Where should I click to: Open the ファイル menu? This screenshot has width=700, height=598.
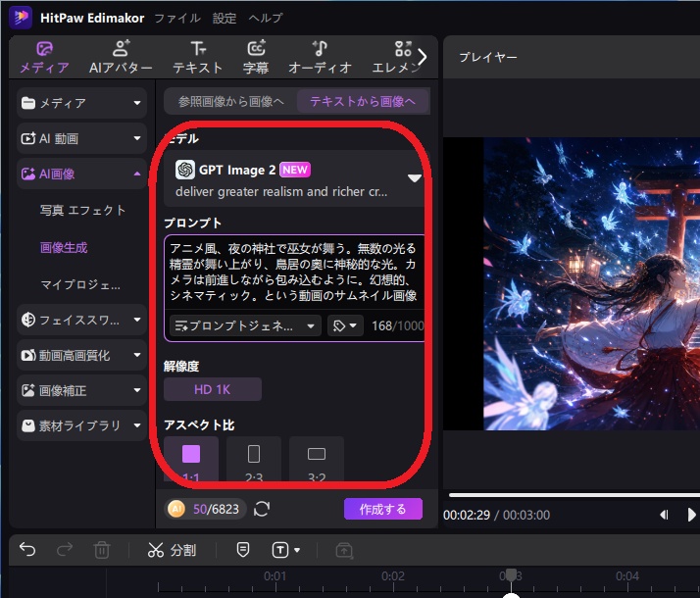177,18
